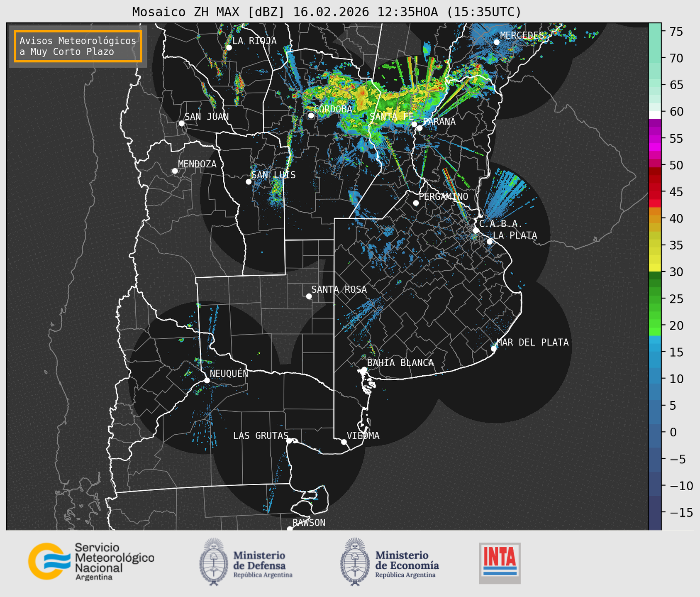The width and height of the screenshot is (700, 597).
Task: Select the SANTA FE city marker
Action: 414,124
